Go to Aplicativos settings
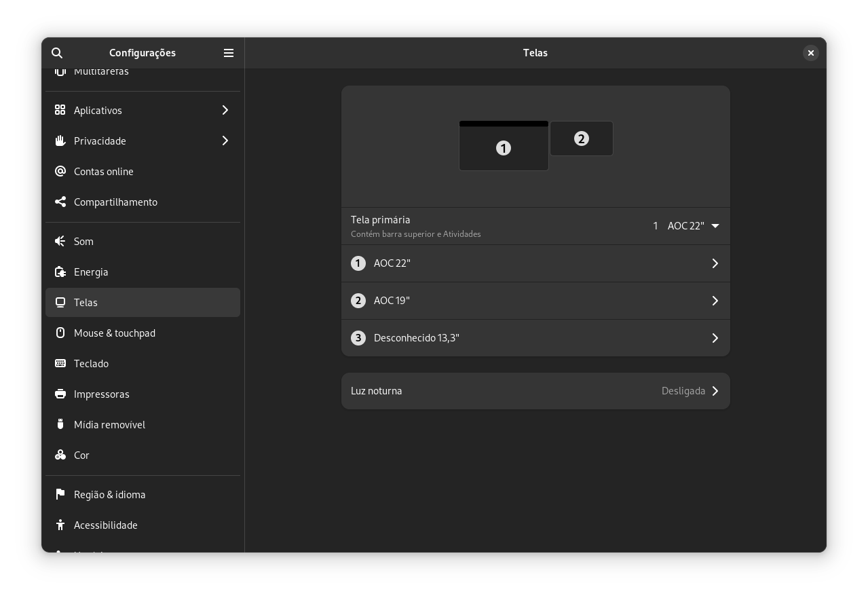This screenshot has width=868, height=598. pyautogui.click(x=143, y=110)
